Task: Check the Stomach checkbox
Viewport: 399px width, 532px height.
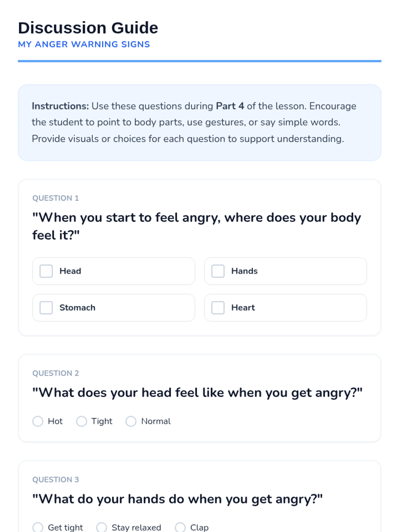Action: coord(46,308)
